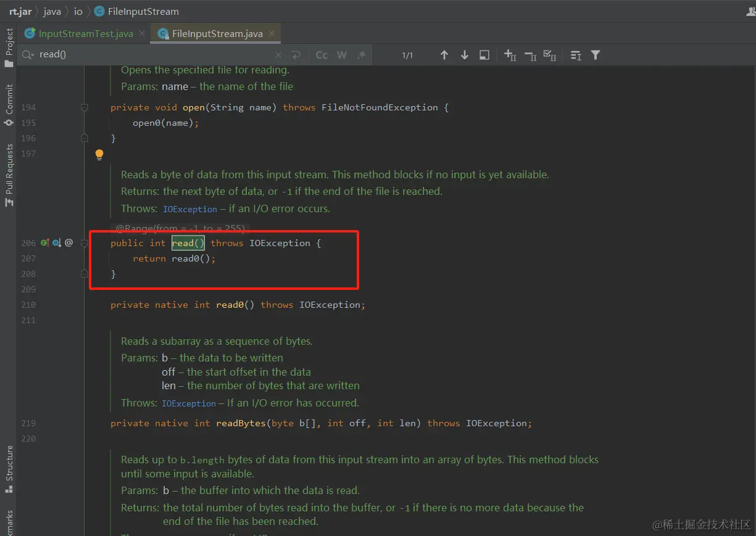Click fold end marker at line 196
This screenshot has height=536, width=756.
pos(85,138)
